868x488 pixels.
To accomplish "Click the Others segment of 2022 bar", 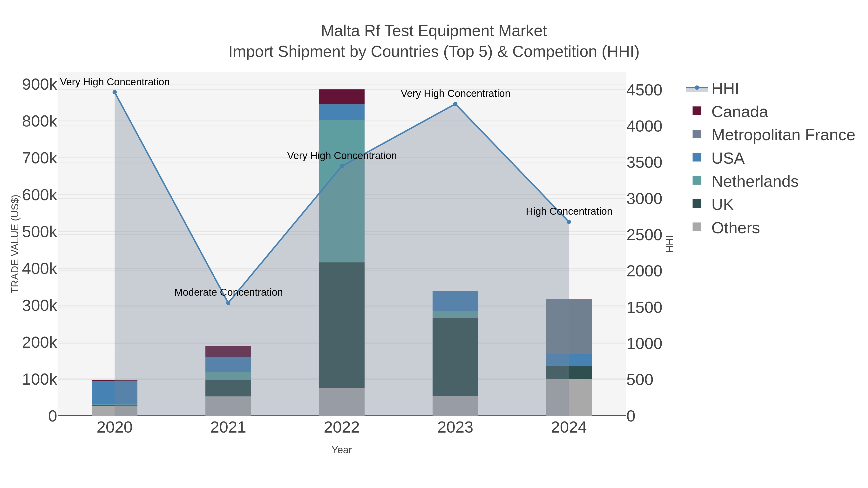I will coord(342,402).
